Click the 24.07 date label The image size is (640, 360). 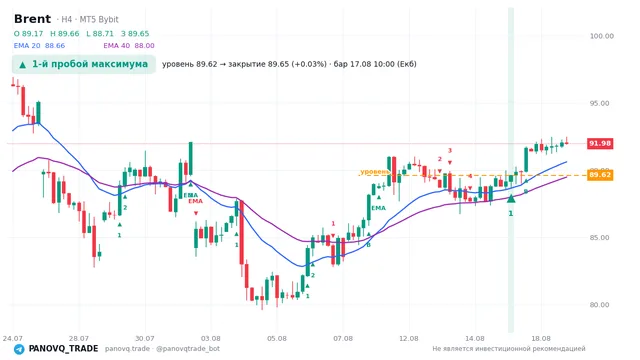click(x=13, y=338)
